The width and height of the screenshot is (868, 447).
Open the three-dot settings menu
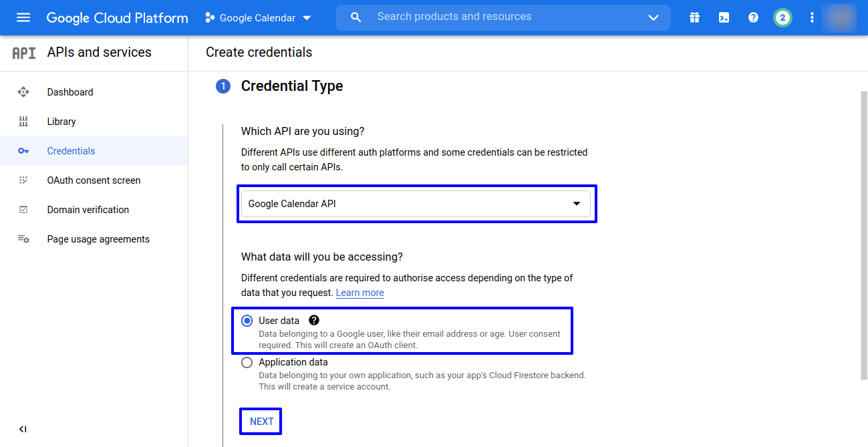812,17
